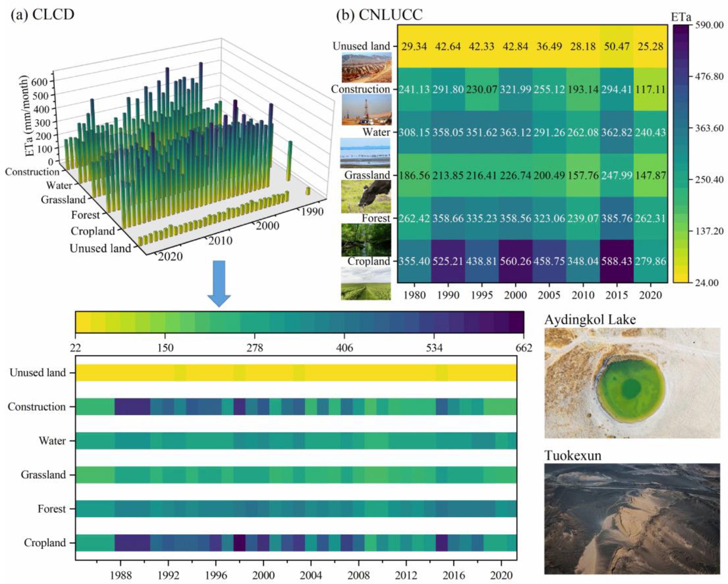Click the Construction oil rig thumbnail
This screenshot has width=728, height=584.
tap(367, 110)
